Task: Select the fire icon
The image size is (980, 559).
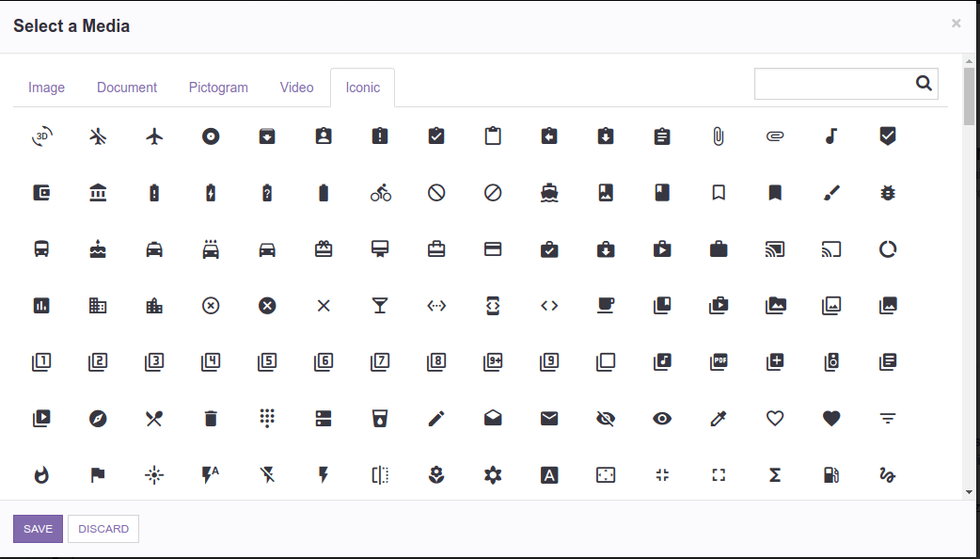Action: pyautogui.click(x=41, y=475)
